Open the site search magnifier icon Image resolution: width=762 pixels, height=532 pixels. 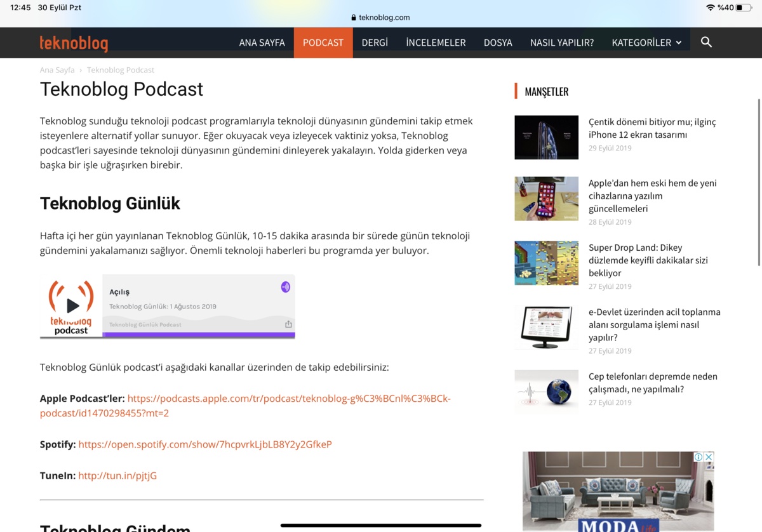(x=706, y=43)
